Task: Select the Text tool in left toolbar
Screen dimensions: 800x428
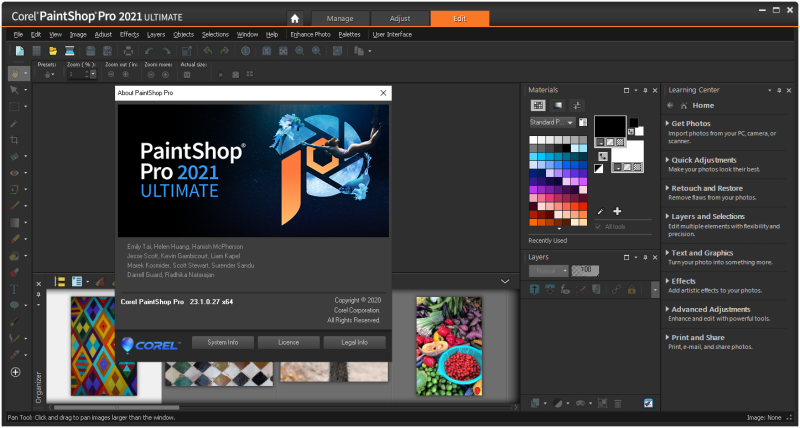Action: [x=15, y=288]
